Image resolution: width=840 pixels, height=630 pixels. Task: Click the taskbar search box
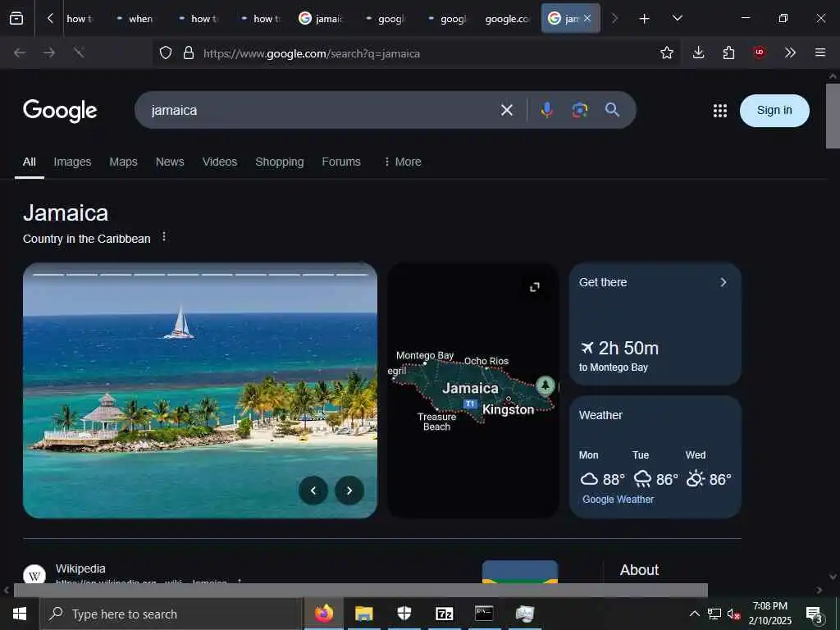(x=171, y=614)
